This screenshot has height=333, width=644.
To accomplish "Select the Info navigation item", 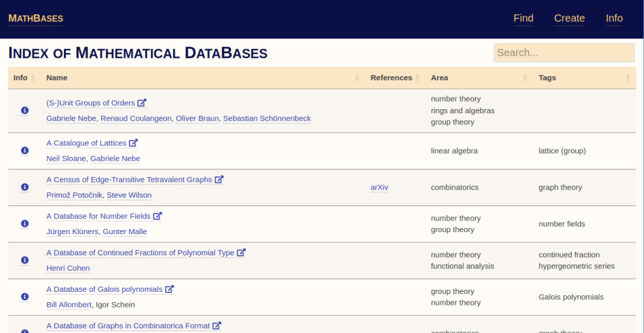I will 614,19.
